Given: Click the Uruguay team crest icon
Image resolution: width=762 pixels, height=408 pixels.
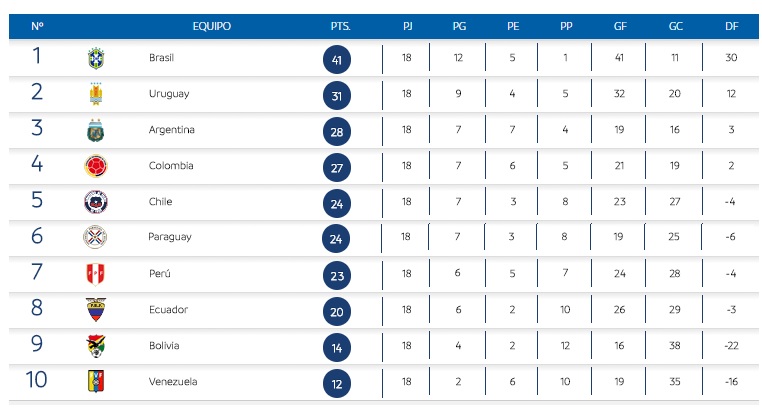Looking at the screenshot, I should pyautogui.click(x=96, y=94).
